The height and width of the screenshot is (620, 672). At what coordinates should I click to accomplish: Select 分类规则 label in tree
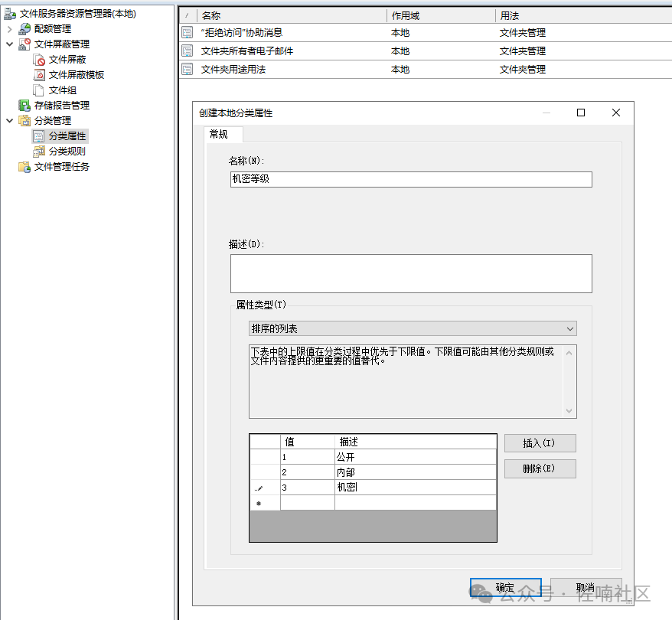tap(67, 152)
